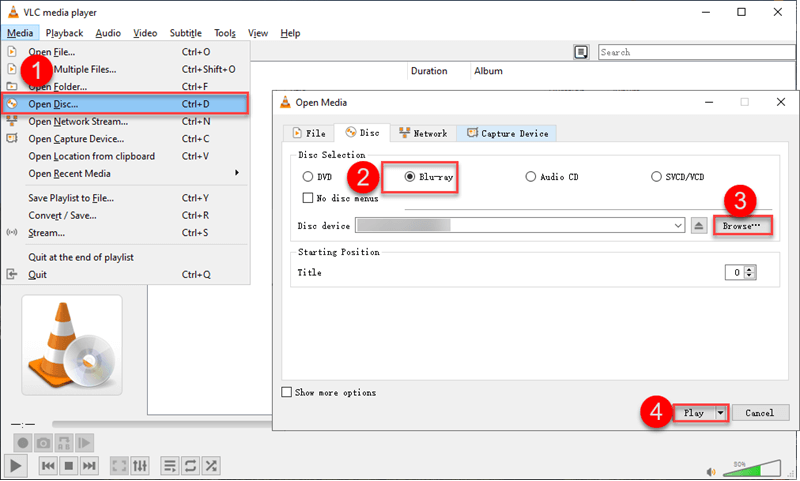This screenshot has height=481, width=800.
Task: Mute audio via speaker icon
Action: coord(711,472)
